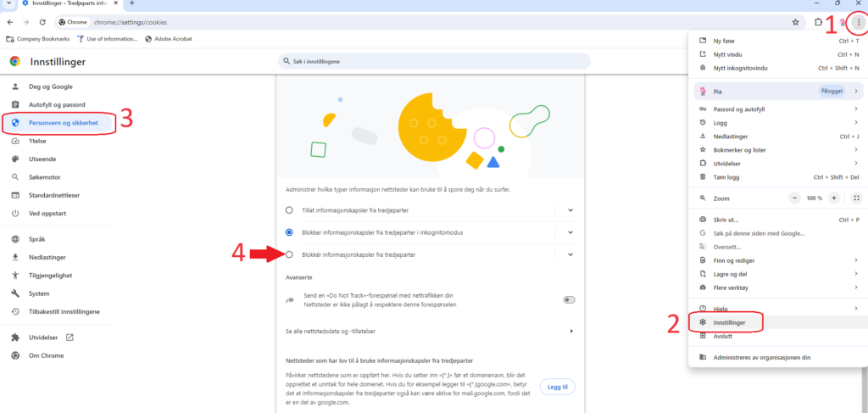Select 'Tillat informasjonskapsler fra tredjeparter' radio button

click(x=289, y=209)
